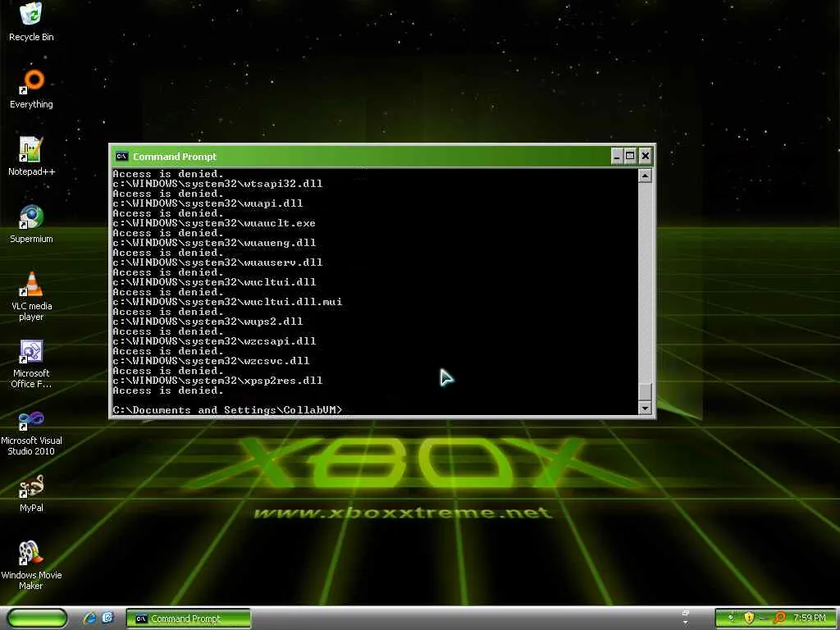
Task: Click the wucltui.dll.mui path line
Action: tap(227, 302)
